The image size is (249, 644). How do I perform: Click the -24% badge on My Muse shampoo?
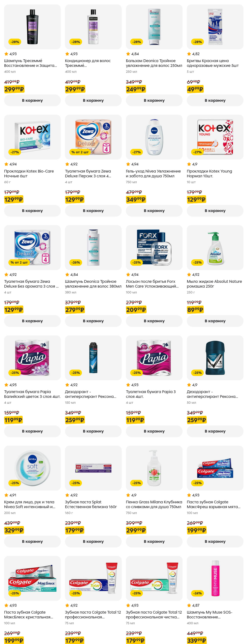[x=198, y=593]
